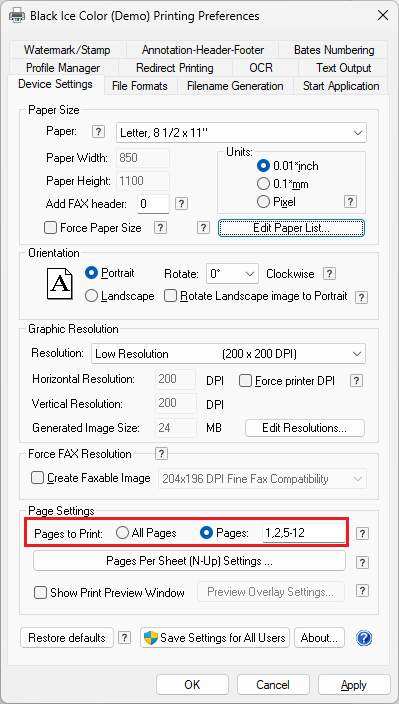The width and height of the screenshot is (399, 704).
Task: Click help icon beside Restore defaults button
Action: coord(124,638)
